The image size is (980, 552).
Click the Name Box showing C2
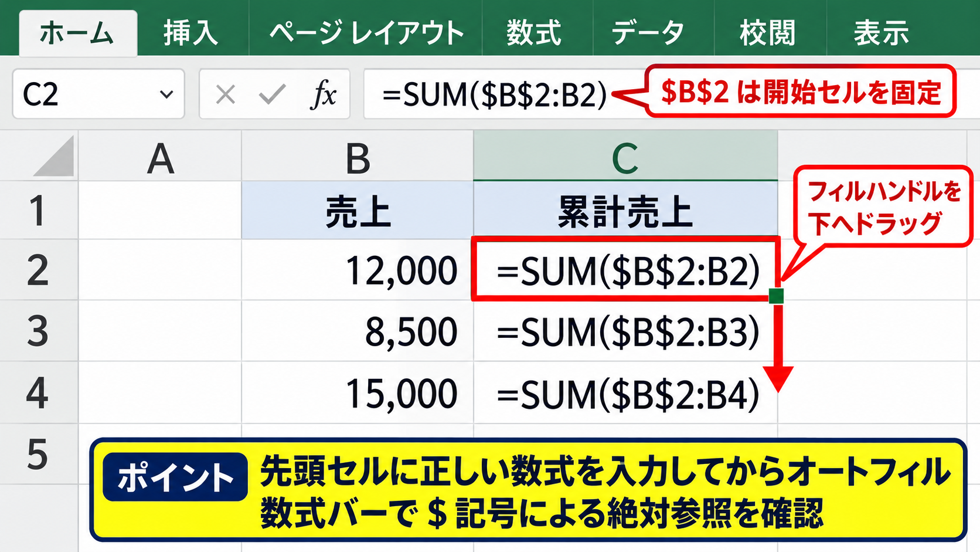pos(98,94)
